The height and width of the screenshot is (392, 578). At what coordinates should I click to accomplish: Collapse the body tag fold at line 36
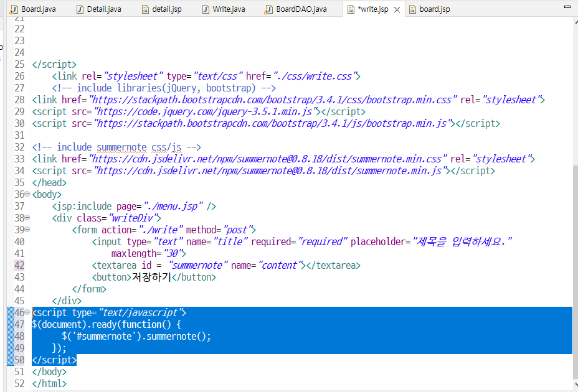click(27, 194)
